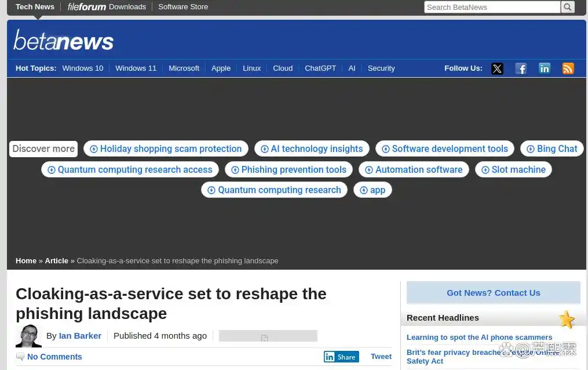Click the app pill
Viewport: 588px width, 370px height.
(372, 190)
